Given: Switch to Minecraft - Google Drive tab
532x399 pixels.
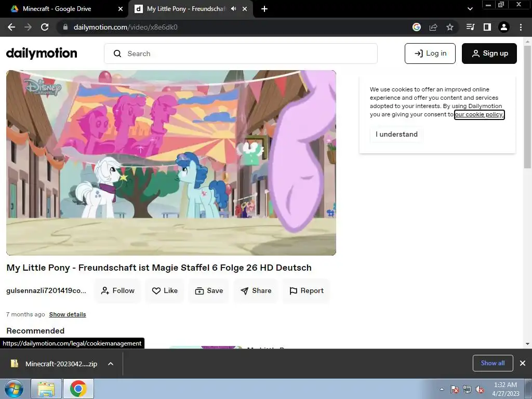Looking at the screenshot, I should (64, 9).
